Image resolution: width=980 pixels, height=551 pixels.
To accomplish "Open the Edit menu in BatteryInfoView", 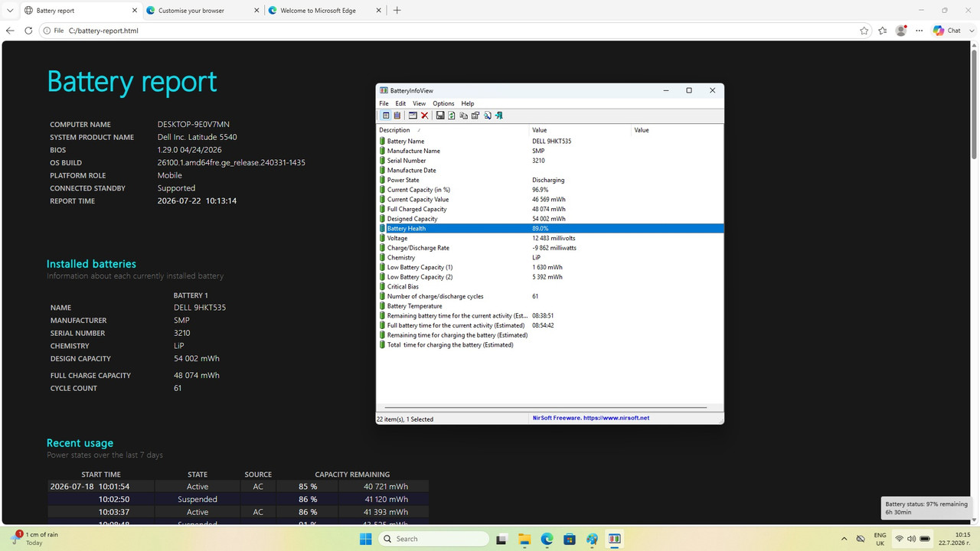I will coord(400,103).
